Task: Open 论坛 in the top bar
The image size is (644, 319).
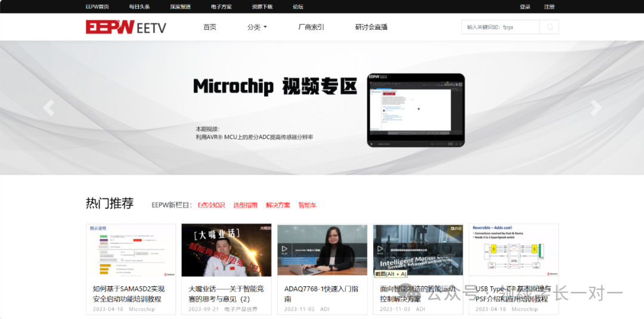Action: tap(298, 7)
